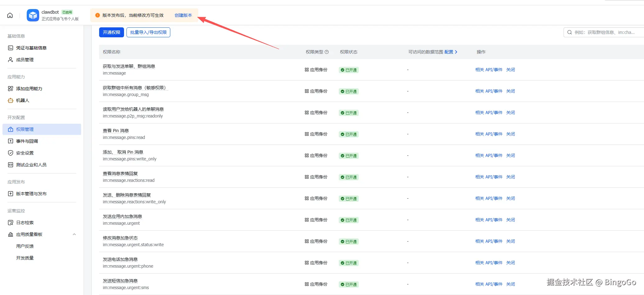Click 关闭 for im:message.pins:read

click(511, 134)
